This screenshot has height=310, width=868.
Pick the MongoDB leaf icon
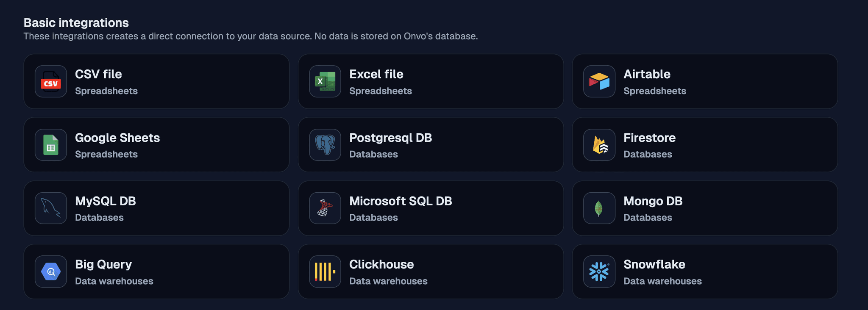pyautogui.click(x=599, y=208)
